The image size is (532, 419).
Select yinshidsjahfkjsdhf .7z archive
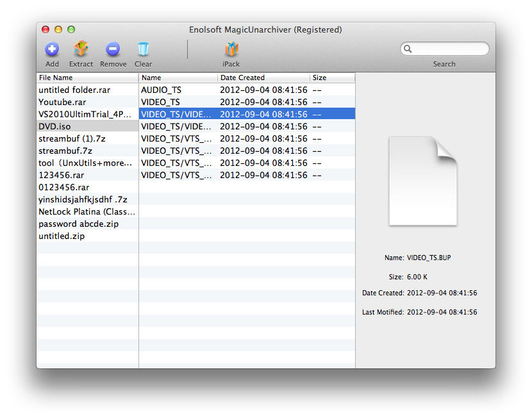pos(88,200)
